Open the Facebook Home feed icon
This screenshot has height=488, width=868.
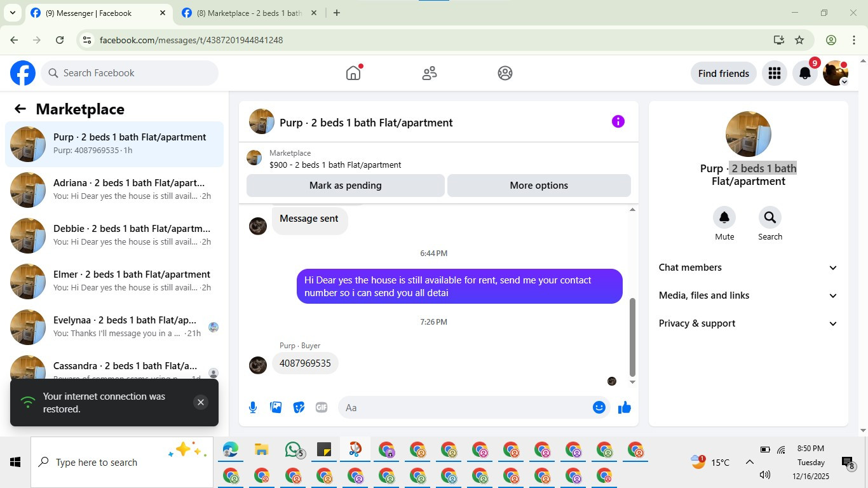(353, 73)
